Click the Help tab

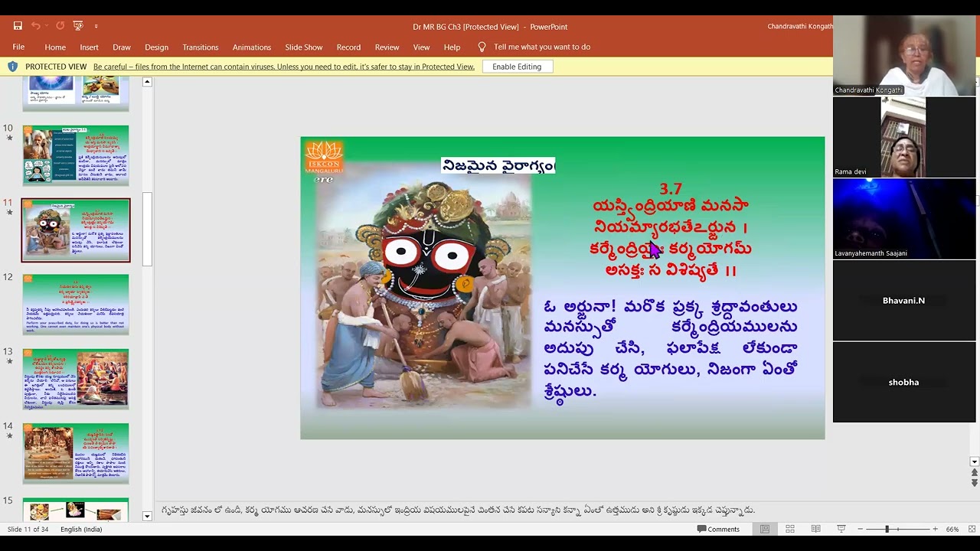click(452, 47)
